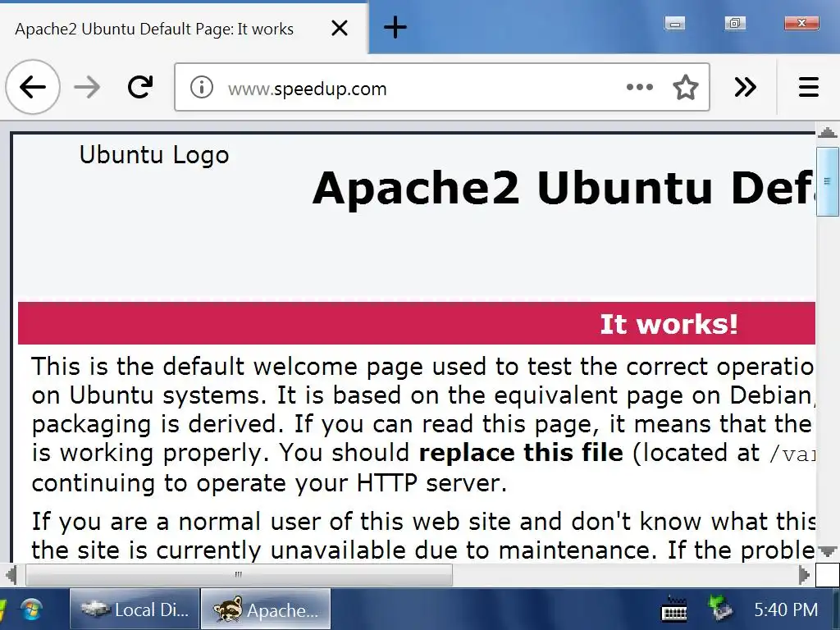840x630 pixels.
Task: Go back using the browser back arrow
Action: tap(33, 87)
